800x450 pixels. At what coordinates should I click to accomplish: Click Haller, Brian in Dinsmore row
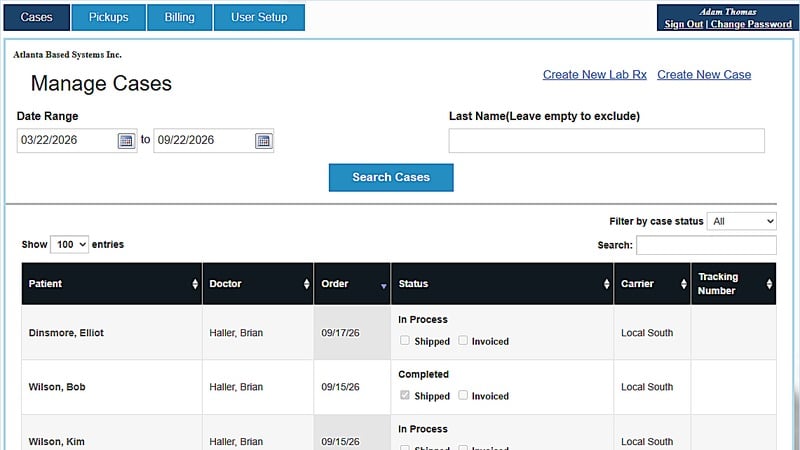tap(236, 333)
